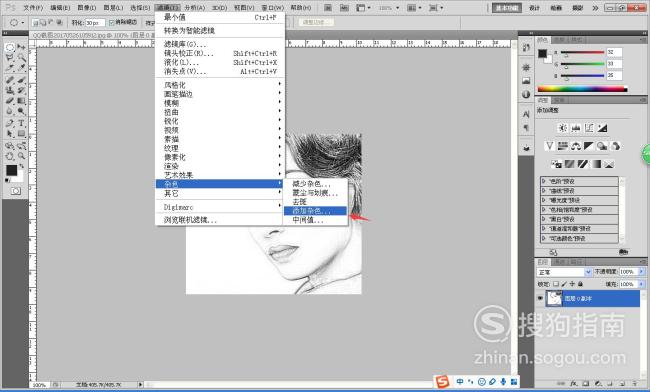Select the Pen tool

tap(10, 123)
